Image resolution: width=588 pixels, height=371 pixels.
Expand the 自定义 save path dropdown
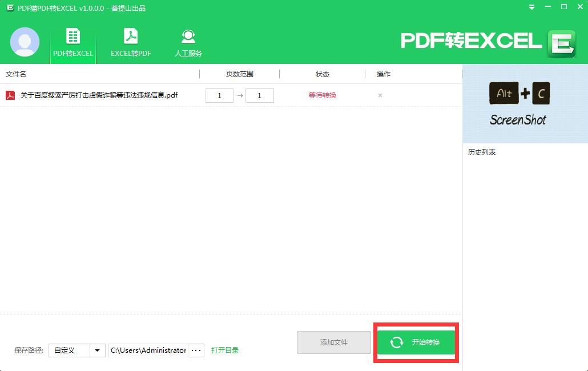98,350
